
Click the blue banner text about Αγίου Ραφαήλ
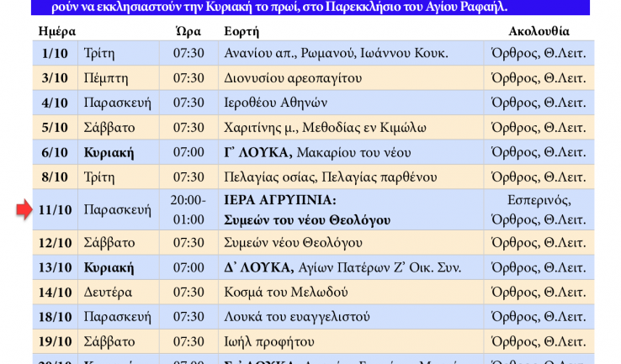(310, 8)
